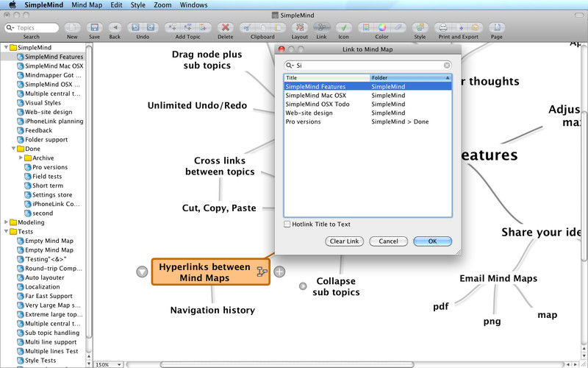Open the Apple menu
This screenshot has height=368, width=588.
pos(12,5)
